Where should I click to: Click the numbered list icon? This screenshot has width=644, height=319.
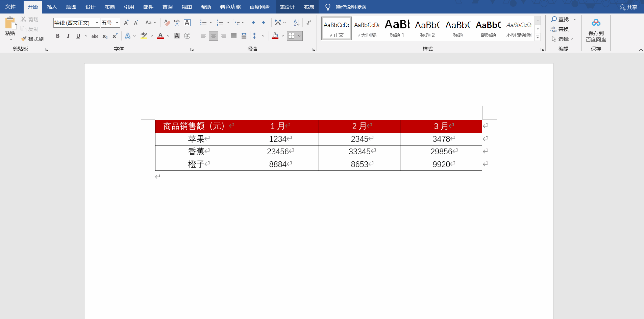220,23
